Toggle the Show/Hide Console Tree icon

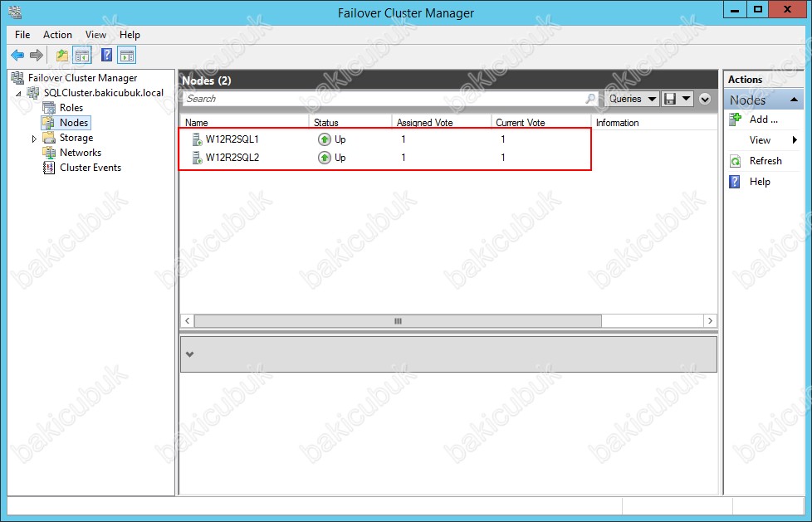tap(82, 55)
